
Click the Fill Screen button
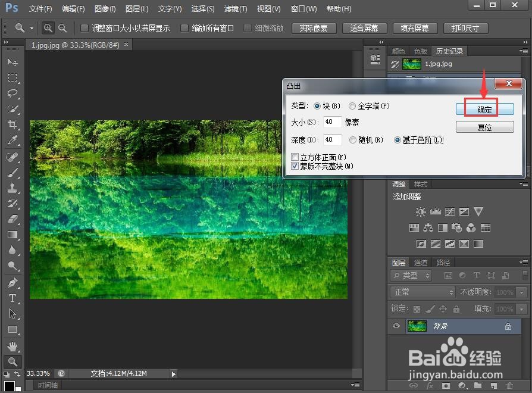[x=415, y=28]
